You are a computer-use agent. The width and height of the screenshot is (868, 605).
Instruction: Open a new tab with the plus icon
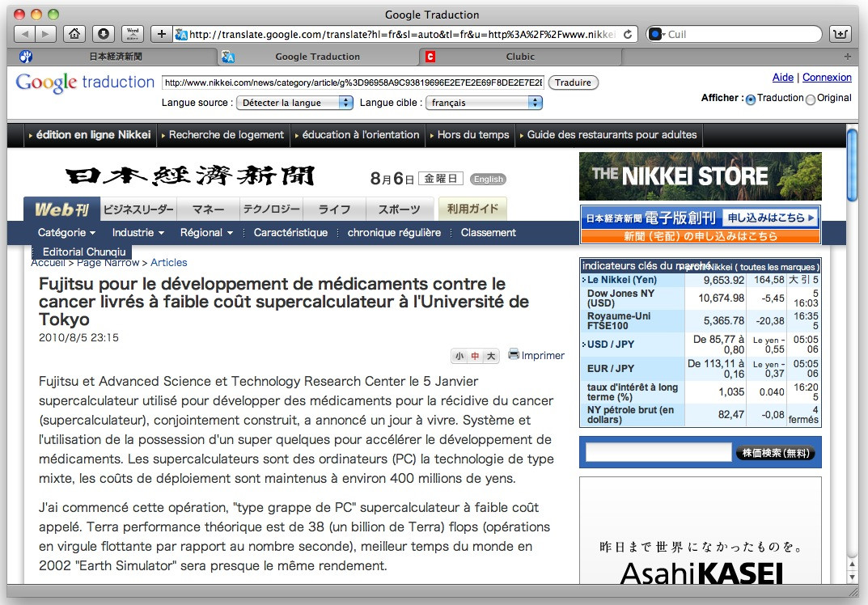[x=848, y=57]
